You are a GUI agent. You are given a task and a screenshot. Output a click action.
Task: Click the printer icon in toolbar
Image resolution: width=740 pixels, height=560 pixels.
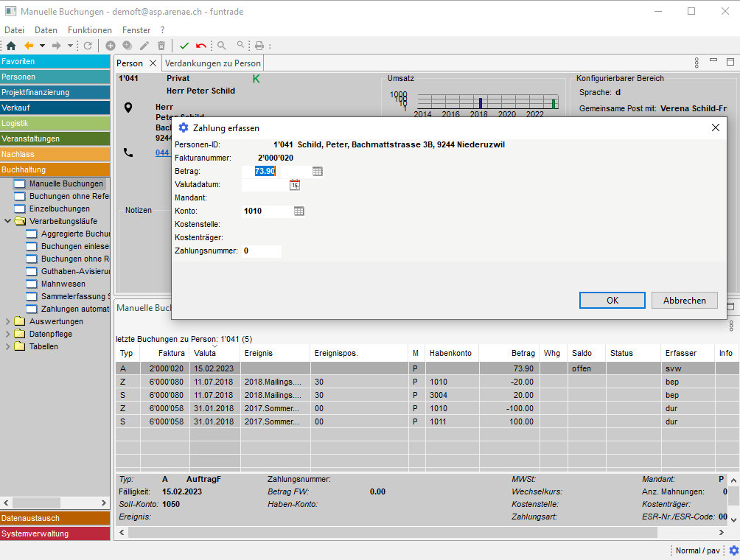(259, 46)
